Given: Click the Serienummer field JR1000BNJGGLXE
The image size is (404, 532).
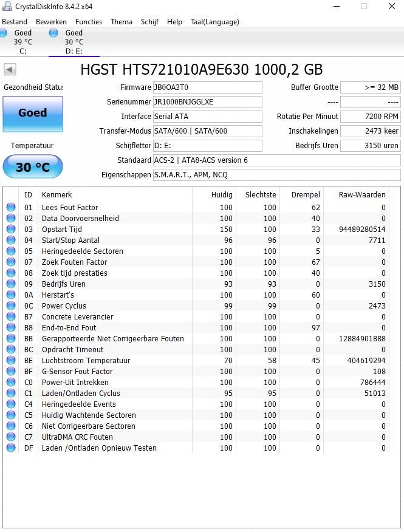Looking at the screenshot, I should (x=207, y=102).
